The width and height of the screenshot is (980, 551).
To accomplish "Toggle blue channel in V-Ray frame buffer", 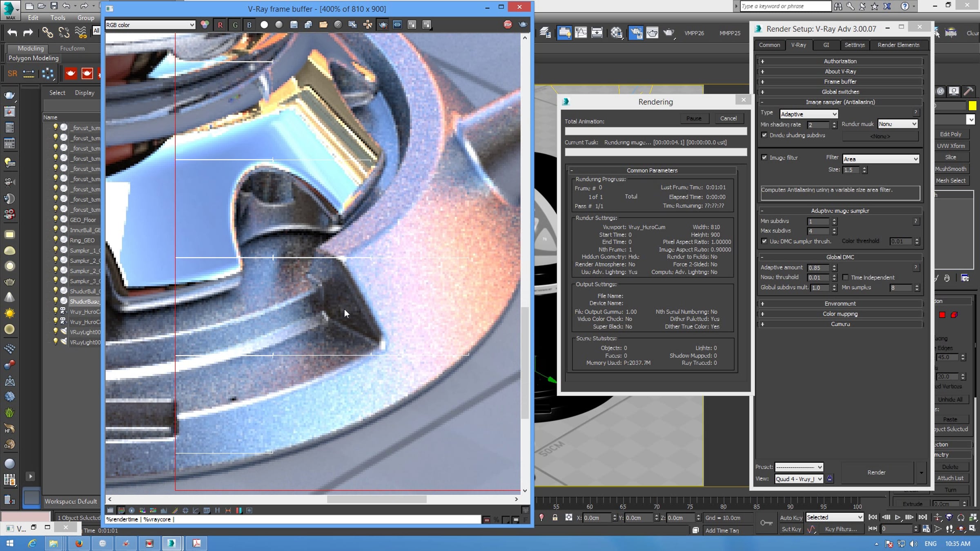I will tap(249, 25).
